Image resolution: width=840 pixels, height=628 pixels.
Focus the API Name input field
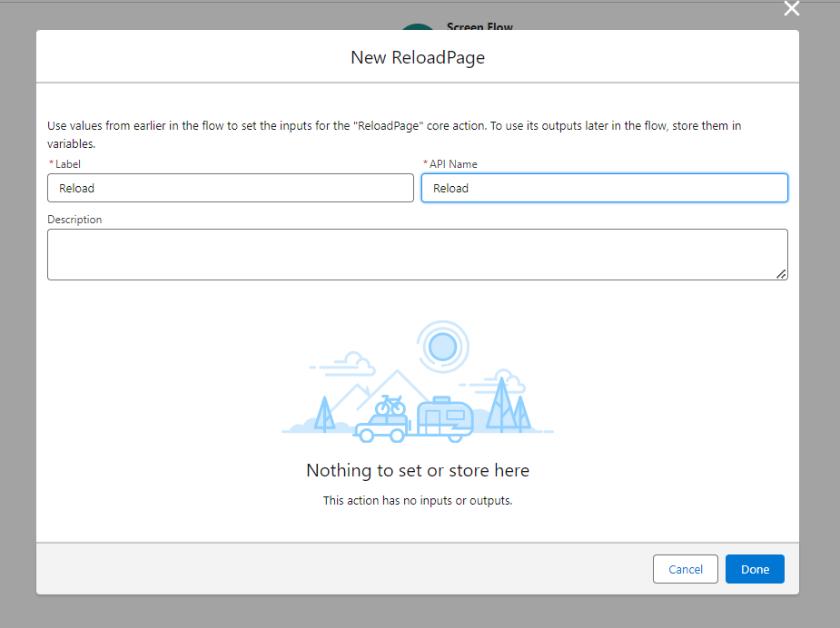tap(604, 188)
